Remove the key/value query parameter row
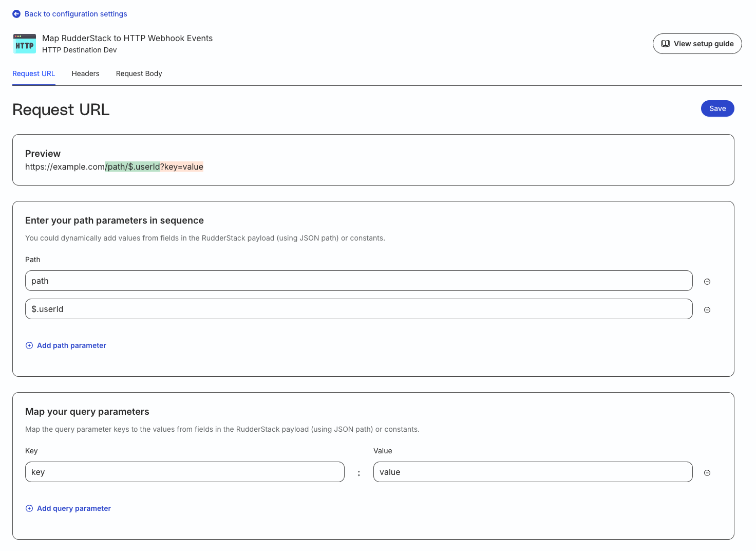The height and width of the screenshot is (551, 756). 707,473
